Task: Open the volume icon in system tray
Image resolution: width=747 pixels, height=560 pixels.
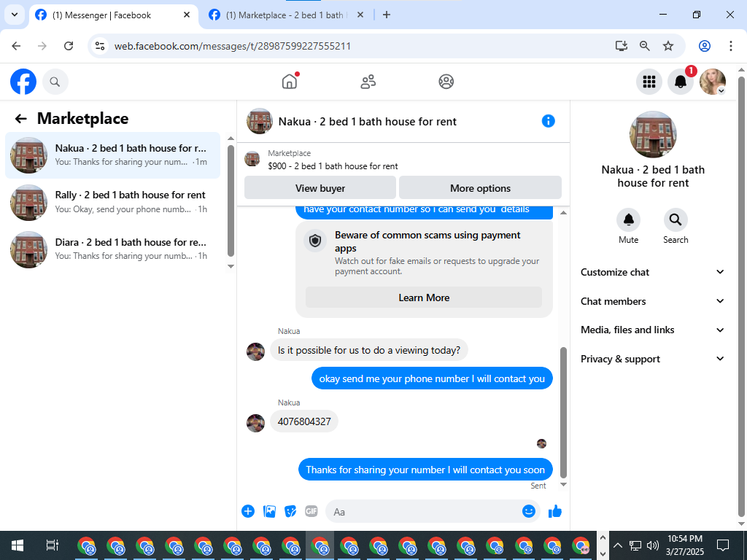Action: (x=653, y=545)
